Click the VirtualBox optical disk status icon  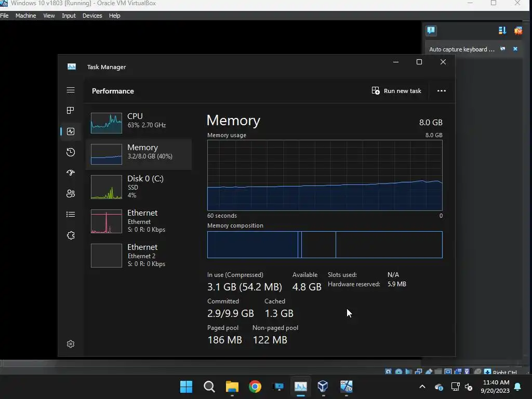tap(398, 372)
